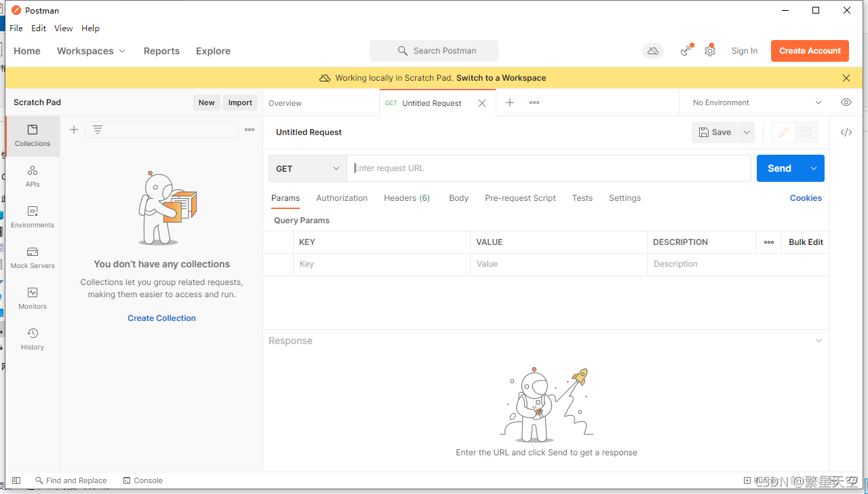This screenshot has width=868, height=494.
Task: Click the New button in Scratch Pad
Action: pyautogui.click(x=207, y=102)
